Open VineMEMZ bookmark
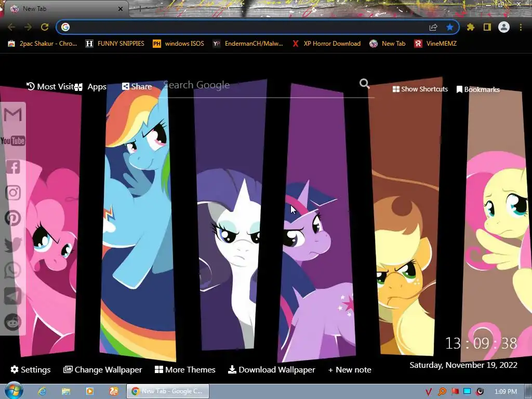 click(x=436, y=44)
